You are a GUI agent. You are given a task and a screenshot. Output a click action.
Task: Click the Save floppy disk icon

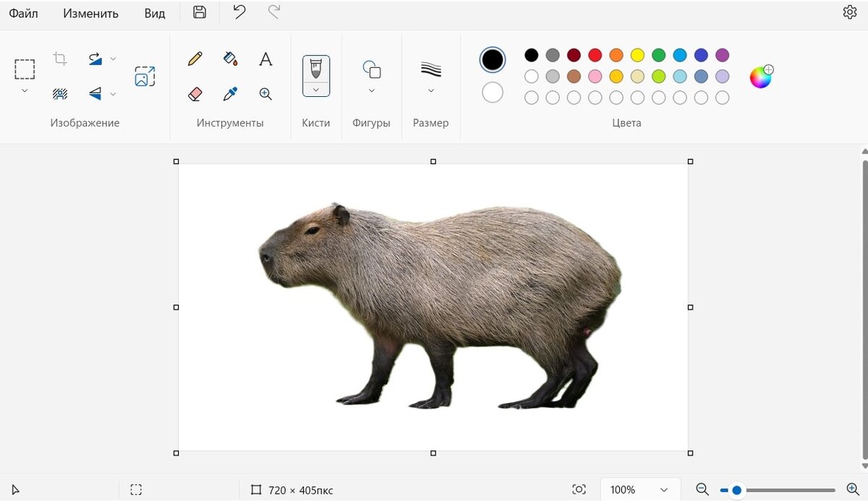[x=200, y=12]
